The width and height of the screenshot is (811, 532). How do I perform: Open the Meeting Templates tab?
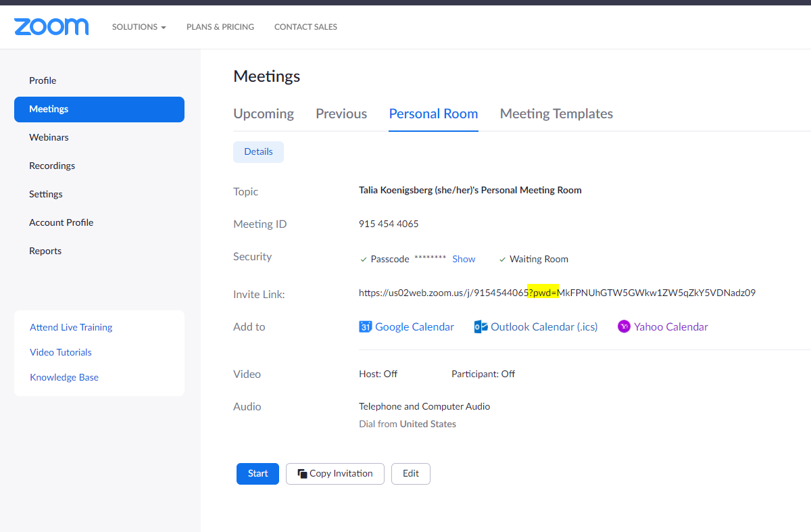pyautogui.click(x=556, y=114)
